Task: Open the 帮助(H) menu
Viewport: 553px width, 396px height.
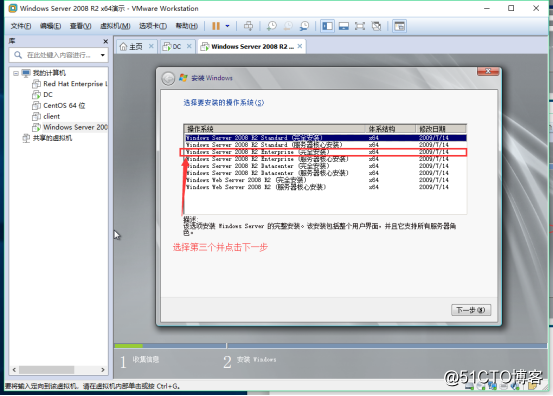Action: [187, 26]
